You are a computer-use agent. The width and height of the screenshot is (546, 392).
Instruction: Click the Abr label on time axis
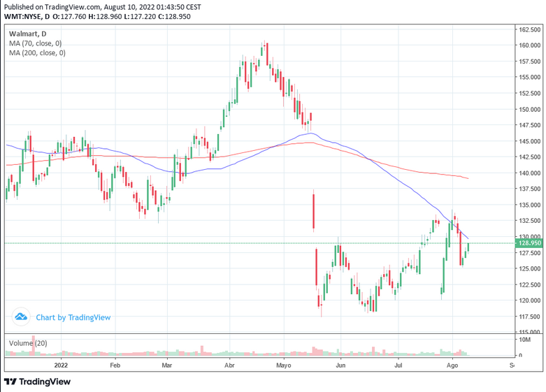[229, 365]
